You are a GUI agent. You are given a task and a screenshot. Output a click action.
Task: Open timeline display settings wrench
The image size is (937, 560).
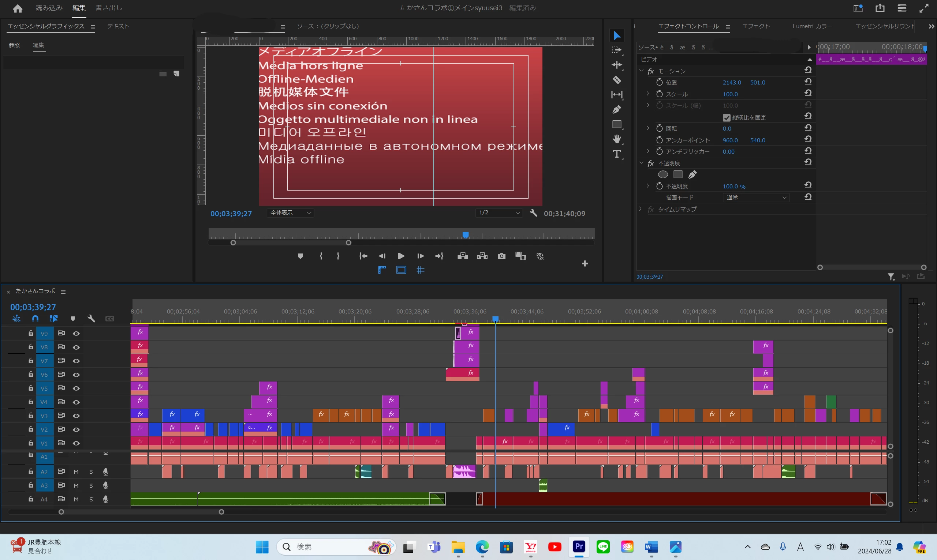pos(91,319)
